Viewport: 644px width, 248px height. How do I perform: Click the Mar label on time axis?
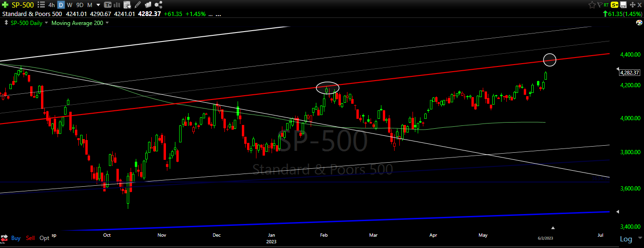[x=374, y=234]
